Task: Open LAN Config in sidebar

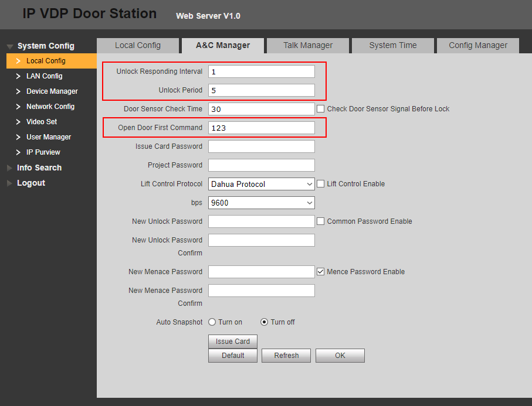Action: (x=44, y=76)
